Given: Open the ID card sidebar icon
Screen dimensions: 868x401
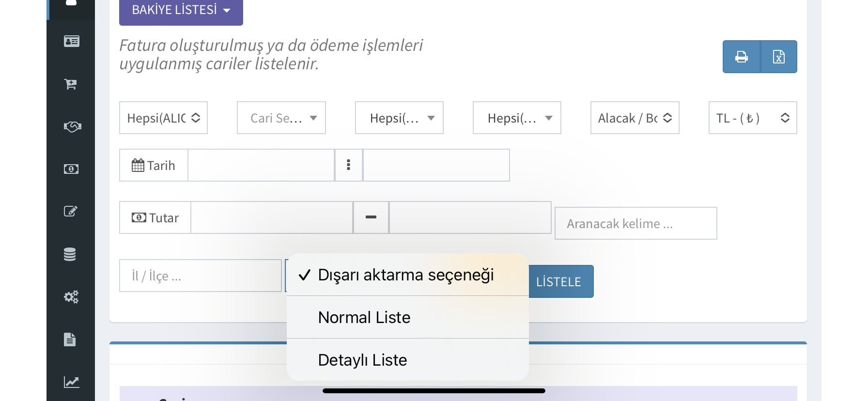Looking at the screenshot, I should click(x=71, y=41).
